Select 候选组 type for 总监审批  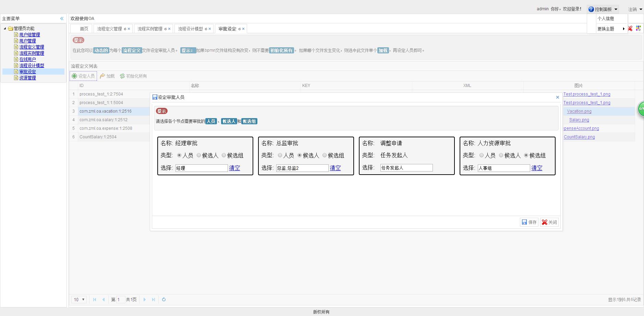pos(325,155)
